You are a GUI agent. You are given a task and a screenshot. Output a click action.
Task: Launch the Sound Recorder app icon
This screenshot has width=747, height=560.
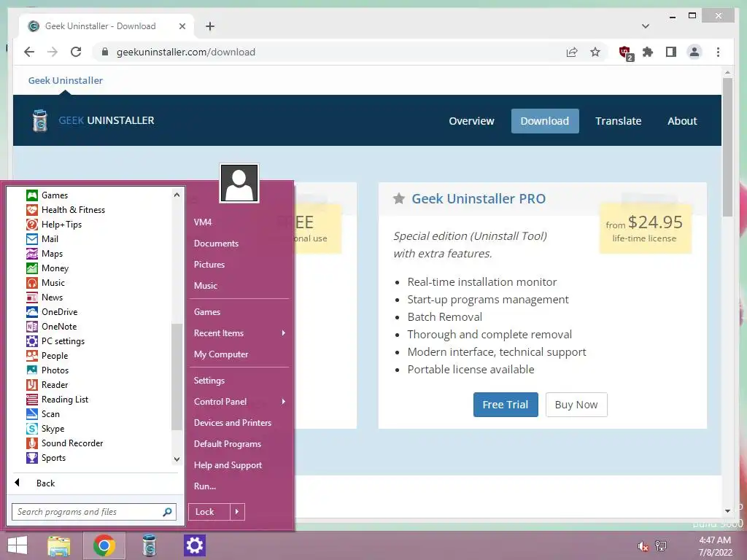tap(32, 443)
